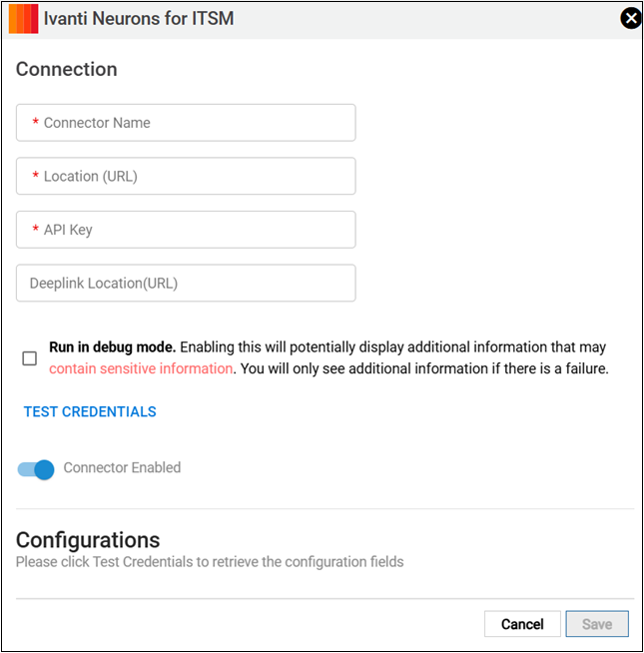
Task: Click the Connection section heading
Action: point(67,69)
